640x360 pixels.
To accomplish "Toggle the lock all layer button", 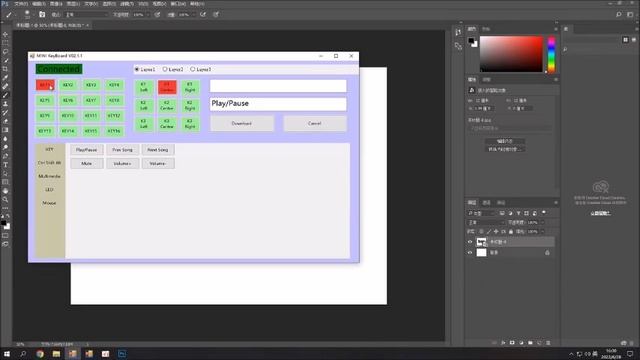I will (511, 231).
